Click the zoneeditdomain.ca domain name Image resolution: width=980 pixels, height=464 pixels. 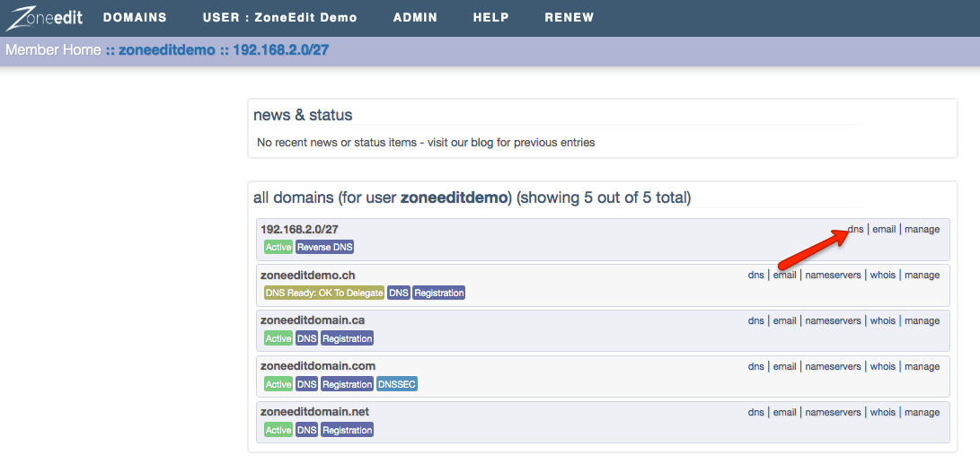[x=313, y=320]
